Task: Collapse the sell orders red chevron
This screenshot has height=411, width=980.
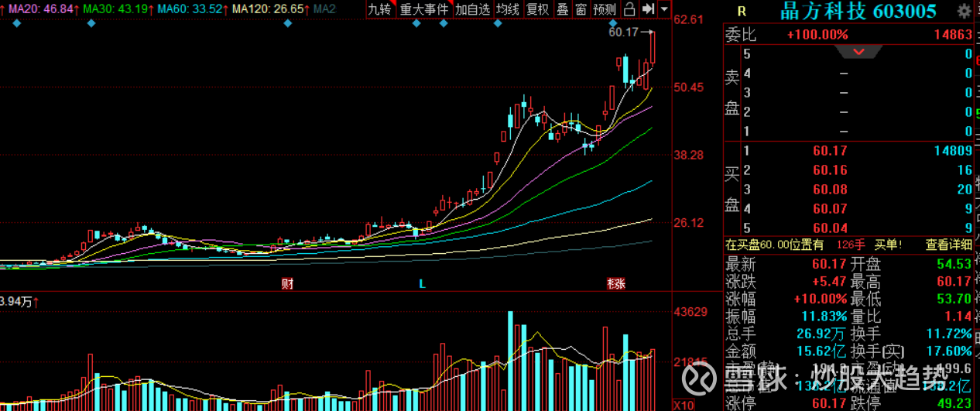Action: point(858,52)
